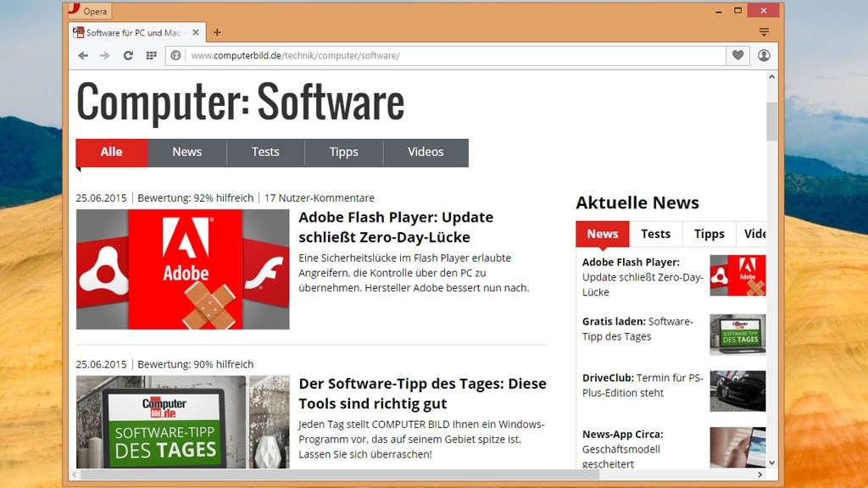Click the horizontal scrollbar right arrow
Viewport: 868px width, 488px height.
pos(760,474)
